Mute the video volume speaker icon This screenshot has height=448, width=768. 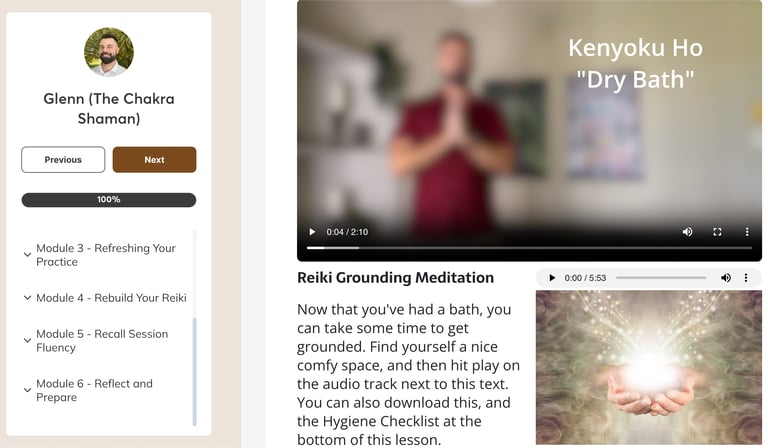pos(687,232)
